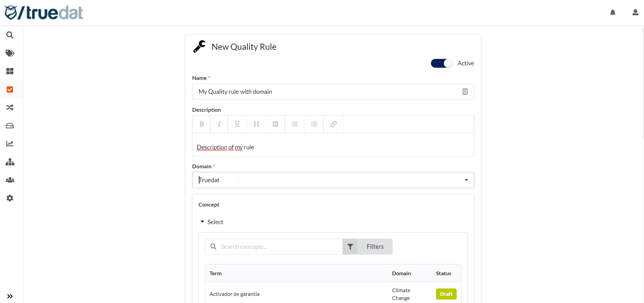This screenshot has width=644, height=303.
Task: Open the shuffle arrows sidebar icon
Action: tap(10, 108)
